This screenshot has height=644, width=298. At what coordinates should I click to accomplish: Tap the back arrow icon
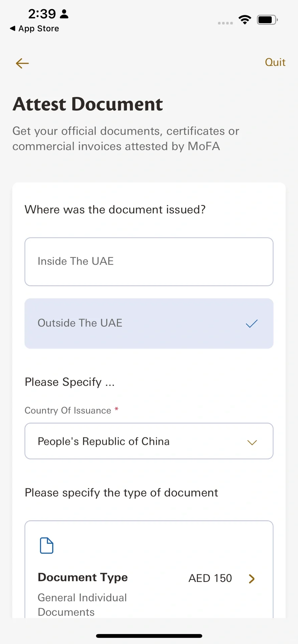pyautogui.click(x=22, y=63)
